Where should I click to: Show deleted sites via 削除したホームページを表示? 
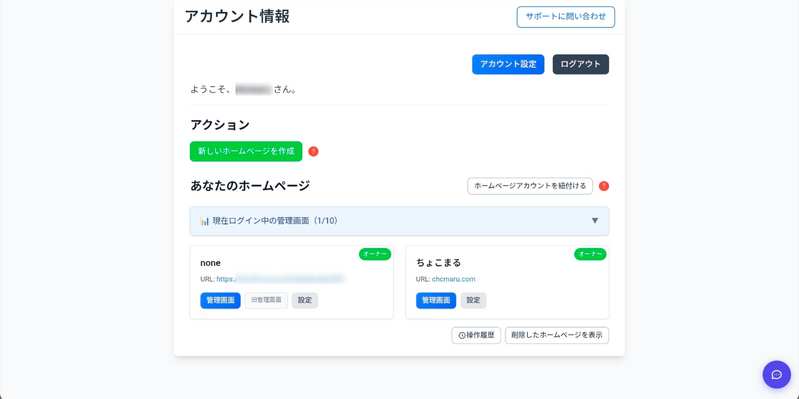pyautogui.click(x=557, y=335)
